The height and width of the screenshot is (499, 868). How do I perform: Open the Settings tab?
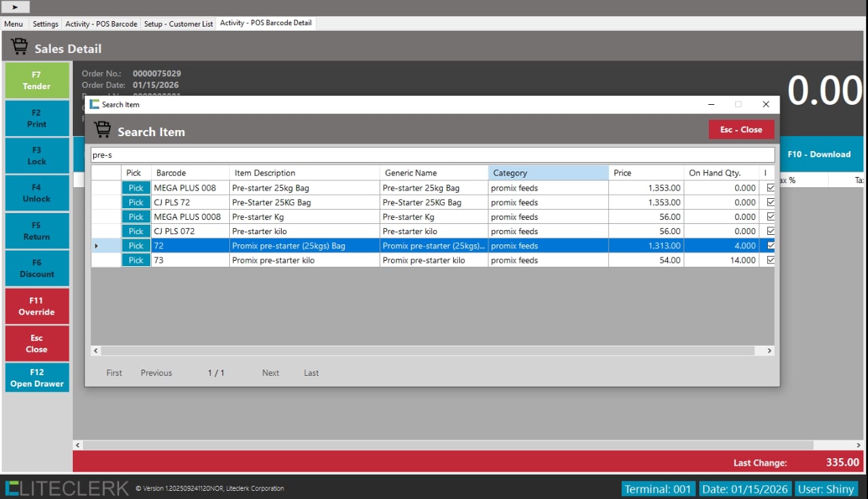(46, 24)
